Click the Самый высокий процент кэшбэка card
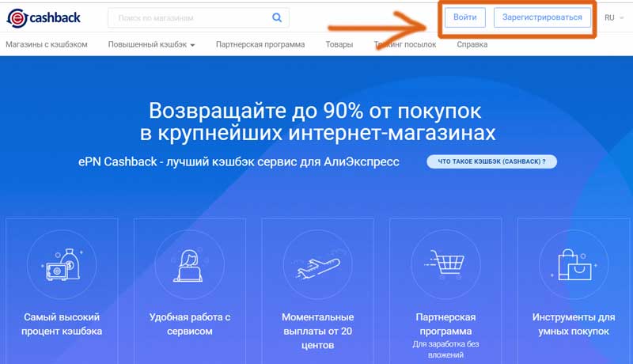 [x=62, y=290]
